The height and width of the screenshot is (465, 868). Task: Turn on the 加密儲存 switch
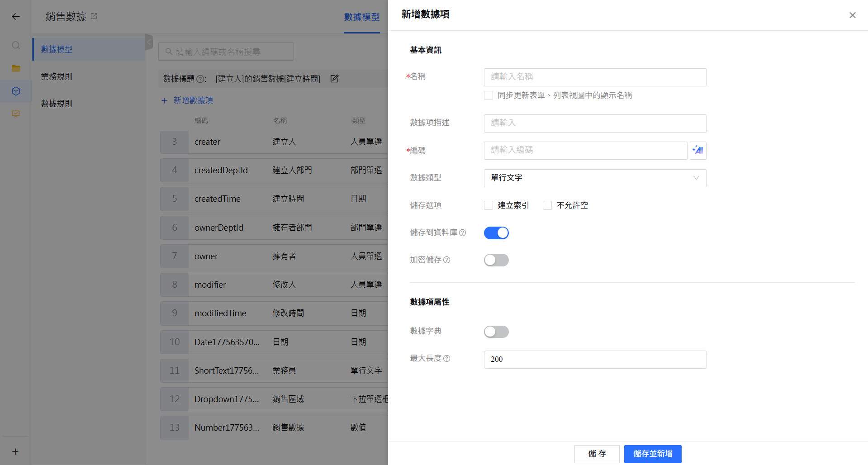(x=496, y=260)
